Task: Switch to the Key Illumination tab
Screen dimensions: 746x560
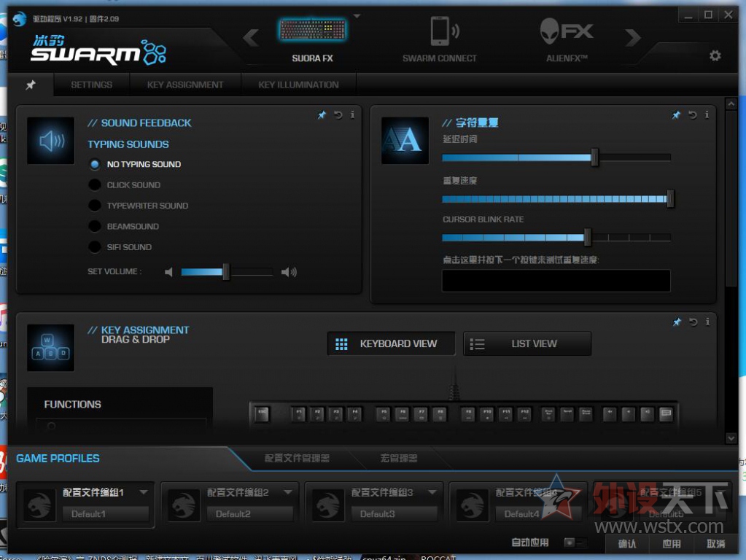Action: tap(298, 85)
